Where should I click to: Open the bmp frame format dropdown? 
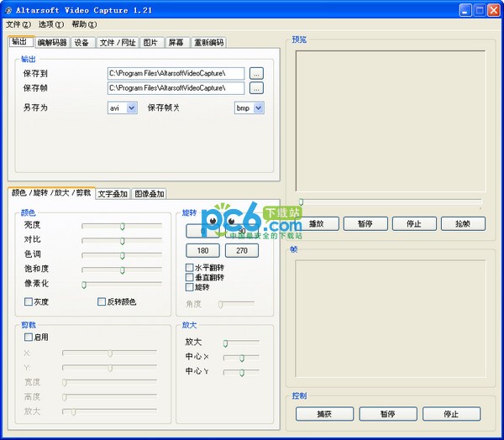coord(259,108)
